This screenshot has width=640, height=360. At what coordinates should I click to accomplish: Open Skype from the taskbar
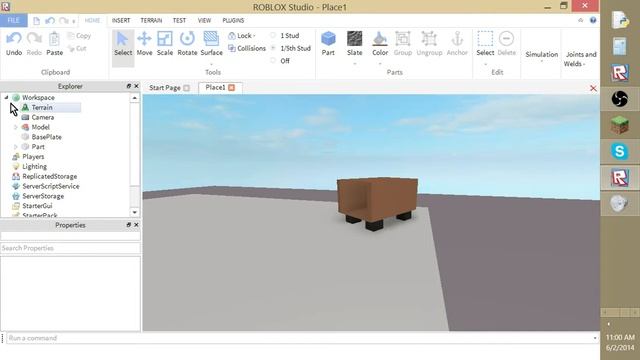620,151
